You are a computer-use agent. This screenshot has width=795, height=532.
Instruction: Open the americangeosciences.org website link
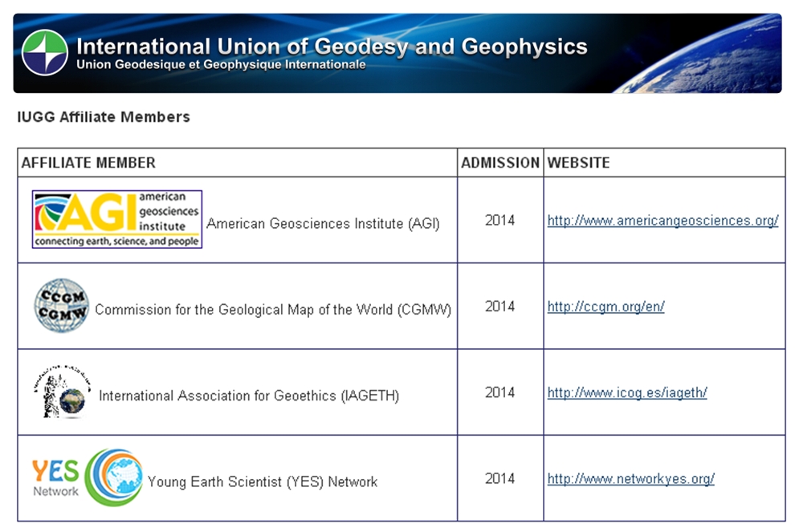[662, 221]
